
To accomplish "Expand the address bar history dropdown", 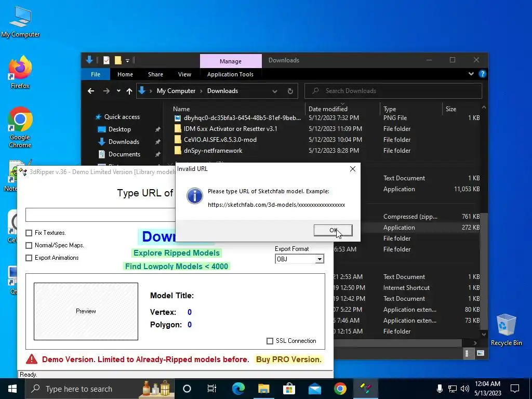I will 275,91.
